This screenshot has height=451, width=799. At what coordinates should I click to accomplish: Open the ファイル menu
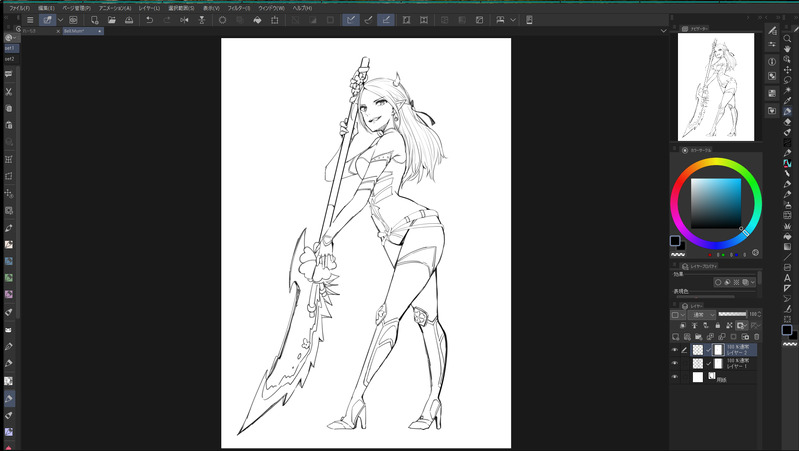(x=19, y=7)
